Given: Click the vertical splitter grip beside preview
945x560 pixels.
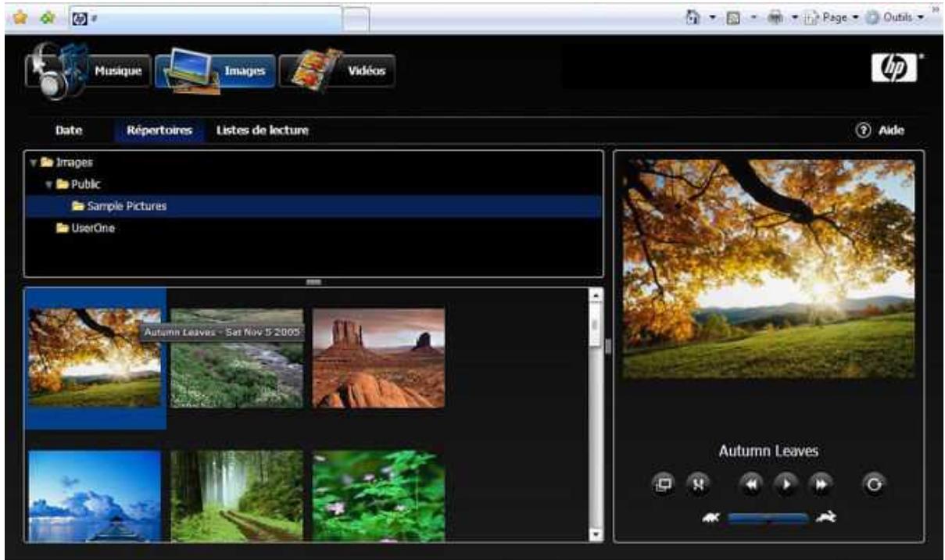Looking at the screenshot, I should click(608, 346).
